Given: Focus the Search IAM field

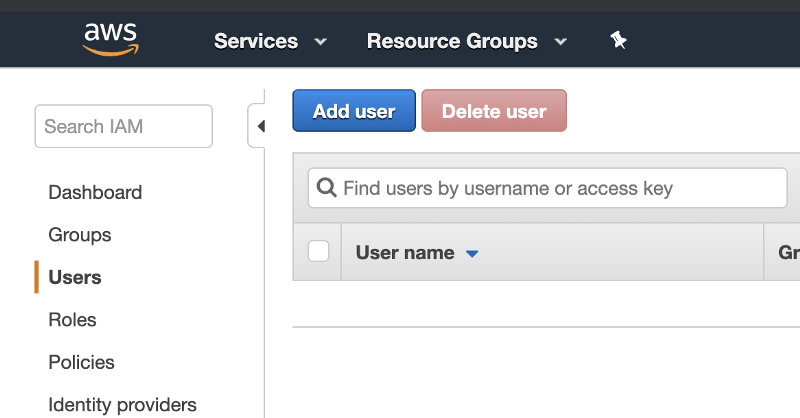Looking at the screenshot, I should click(x=123, y=126).
